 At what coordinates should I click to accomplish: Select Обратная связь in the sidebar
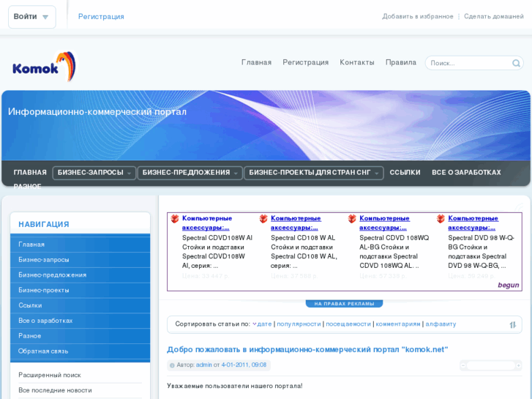coord(80,351)
